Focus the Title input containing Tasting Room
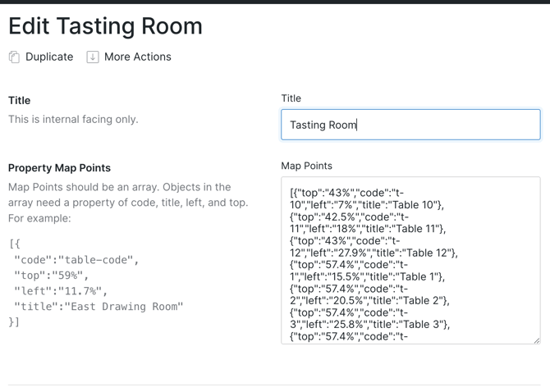This screenshot has width=550, height=392. (410, 125)
